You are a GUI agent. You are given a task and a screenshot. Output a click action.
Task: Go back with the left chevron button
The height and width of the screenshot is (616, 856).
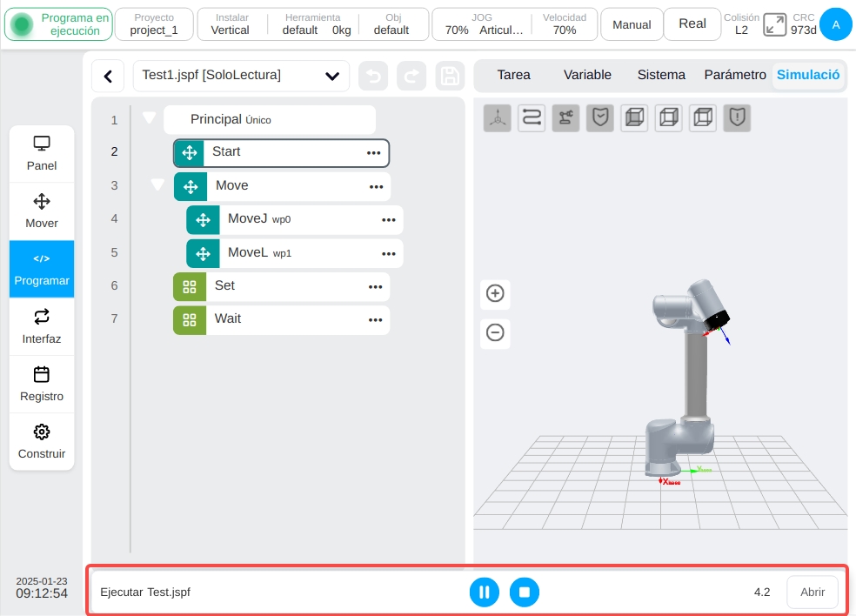point(108,76)
